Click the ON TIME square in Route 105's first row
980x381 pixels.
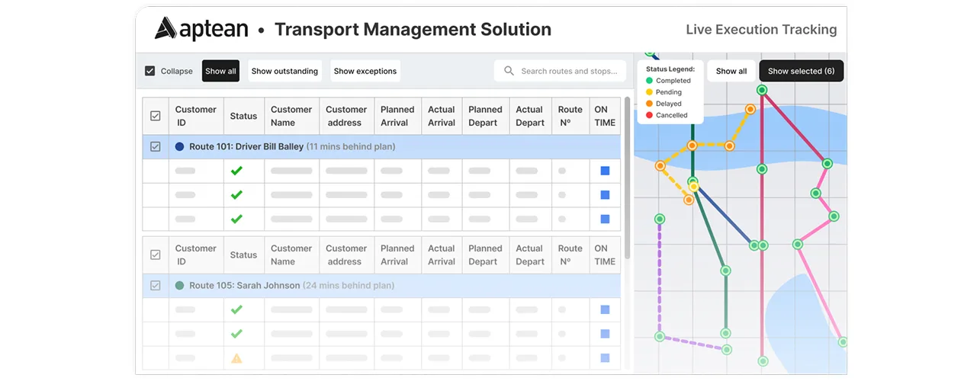tap(605, 309)
